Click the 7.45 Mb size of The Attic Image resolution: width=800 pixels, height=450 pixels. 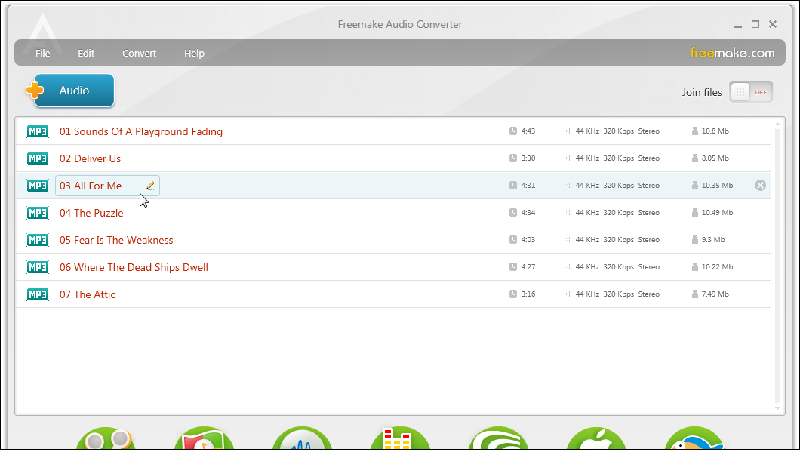715,294
